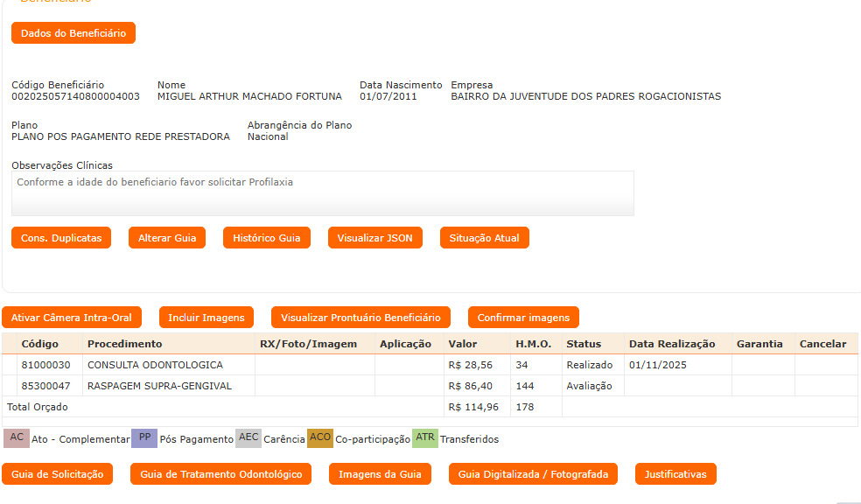Open Cons. Duplicatas

tap(61, 238)
